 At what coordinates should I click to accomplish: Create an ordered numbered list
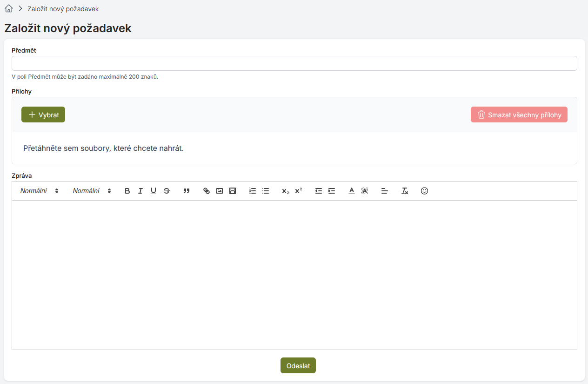(253, 191)
